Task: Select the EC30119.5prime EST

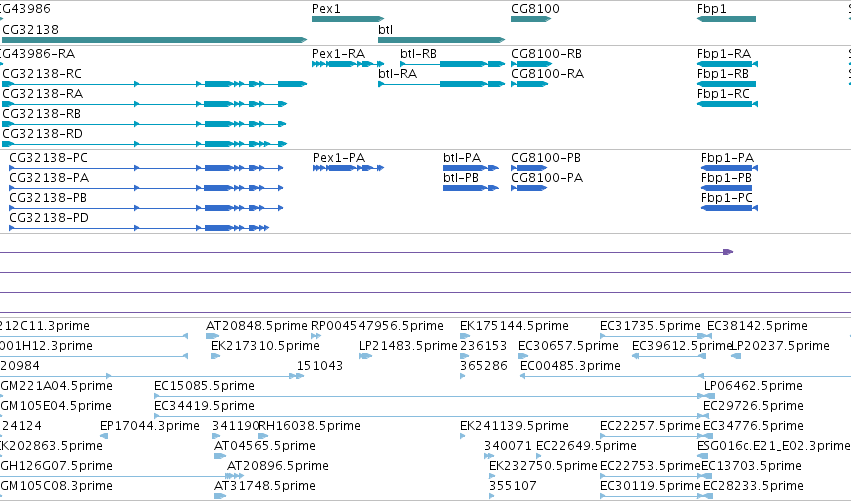Action: point(652,496)
